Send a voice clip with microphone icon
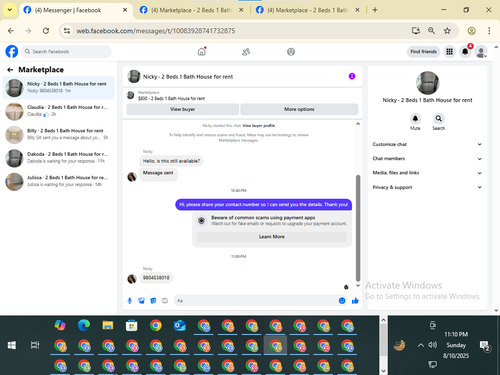Image resolution: width=500 pixels, height=375 pixels. pyautogui.click(x=130, y=301)
